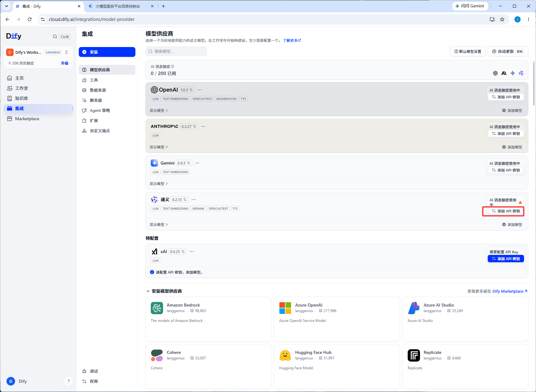Open the 主页 home page

point(38,78)
